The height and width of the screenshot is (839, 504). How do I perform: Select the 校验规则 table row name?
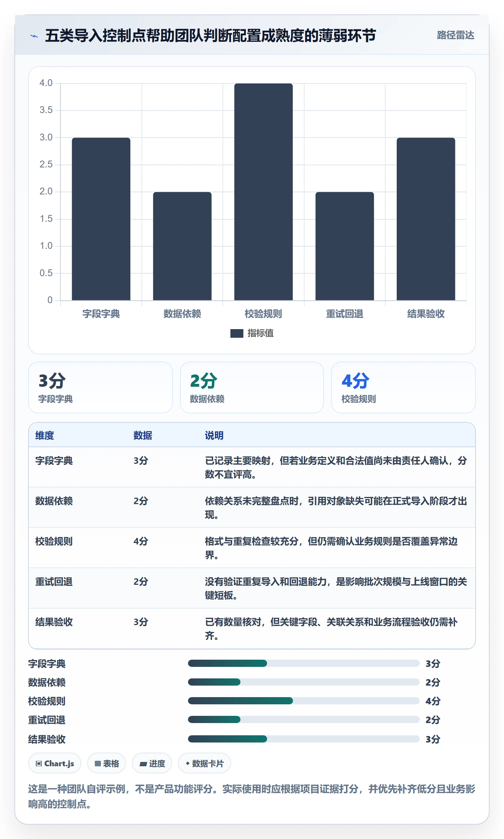click(54, 541)
